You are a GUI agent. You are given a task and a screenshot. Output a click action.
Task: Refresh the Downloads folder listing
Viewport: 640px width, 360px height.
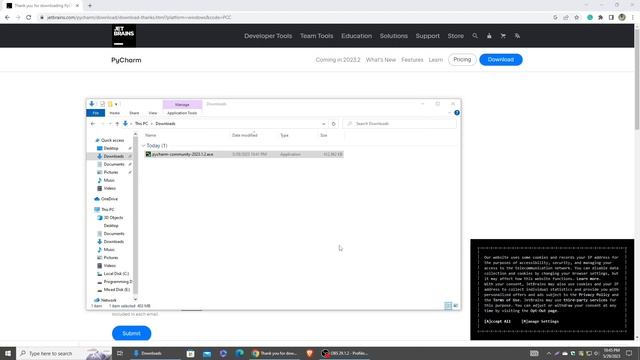[x=333, y=124]
